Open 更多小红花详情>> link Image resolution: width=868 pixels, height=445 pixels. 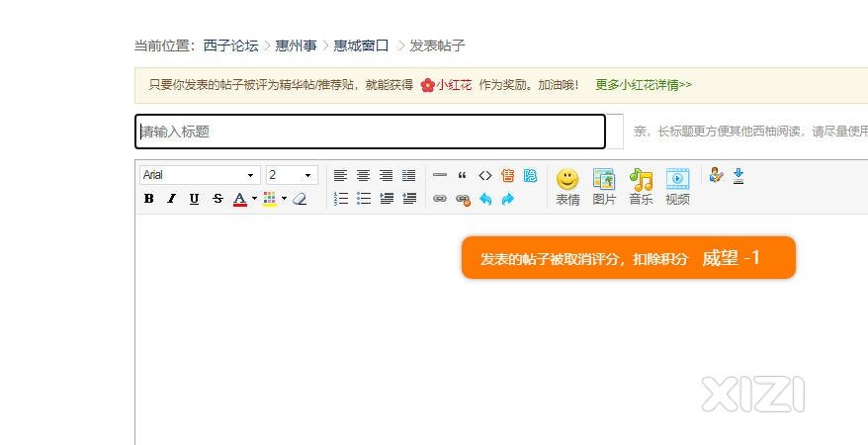[644, 85]
